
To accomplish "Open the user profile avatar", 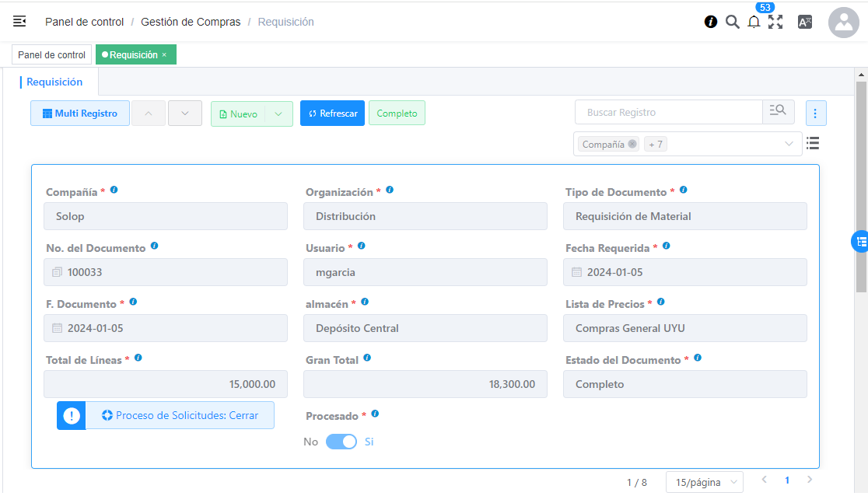I will coord(843,23).
